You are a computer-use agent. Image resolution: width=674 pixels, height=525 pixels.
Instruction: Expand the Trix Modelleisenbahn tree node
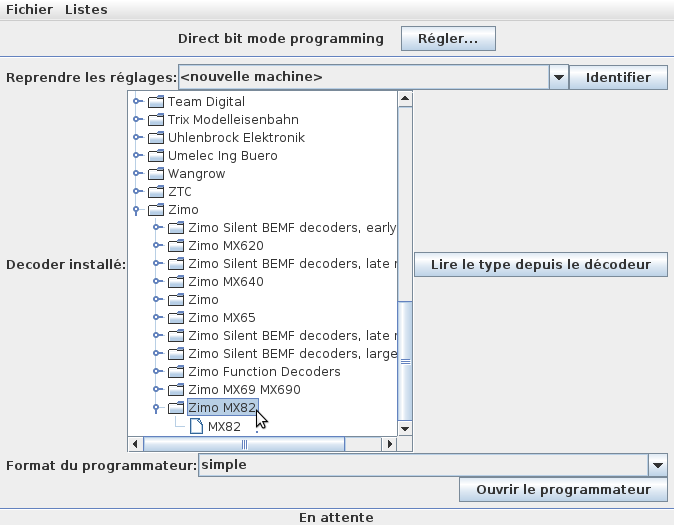[x=137, y=119]
